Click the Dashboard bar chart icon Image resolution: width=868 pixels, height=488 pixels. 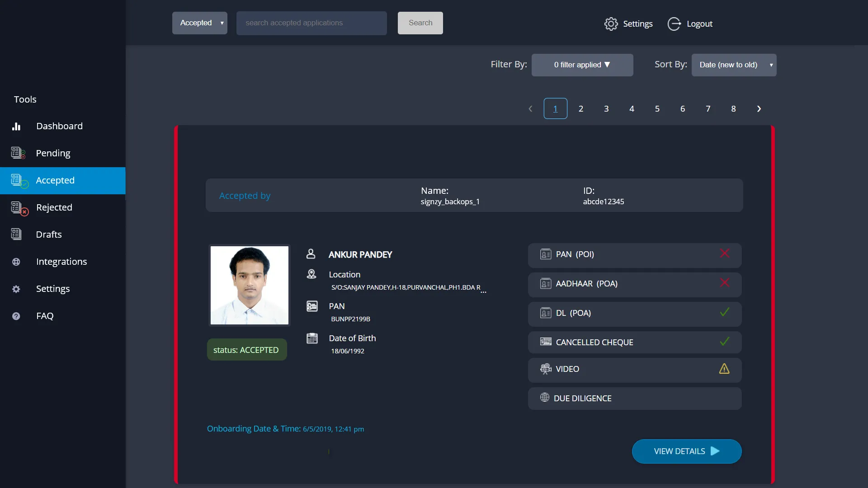tap(16, 127)
